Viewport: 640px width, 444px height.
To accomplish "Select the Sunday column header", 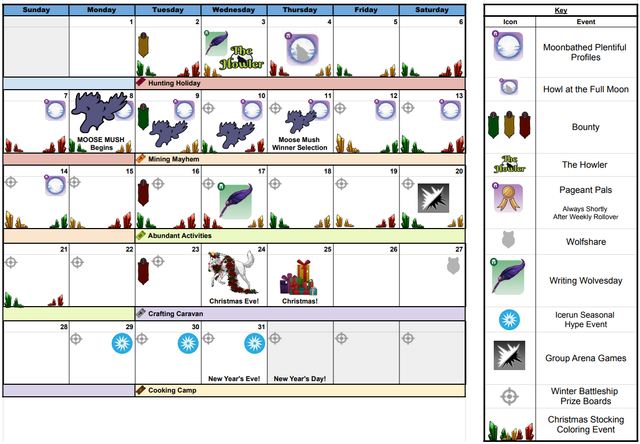I will point(35,10).
